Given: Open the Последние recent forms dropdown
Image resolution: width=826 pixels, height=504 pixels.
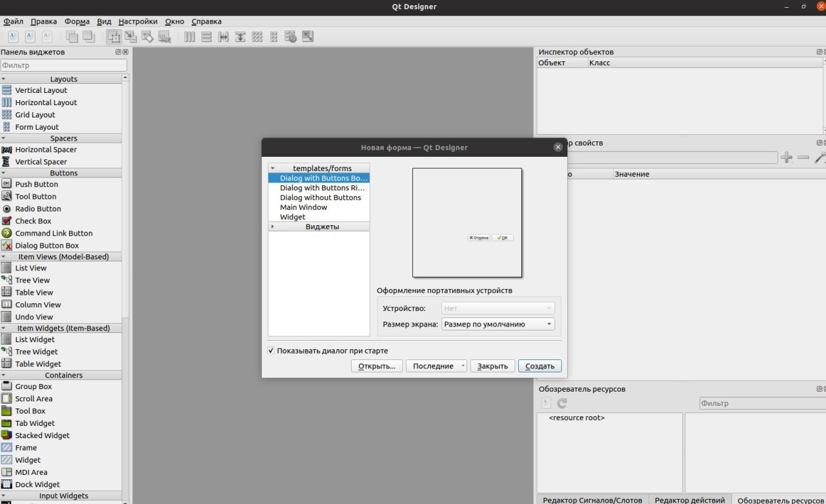Looking at the screenshot, I should (436, 366).
